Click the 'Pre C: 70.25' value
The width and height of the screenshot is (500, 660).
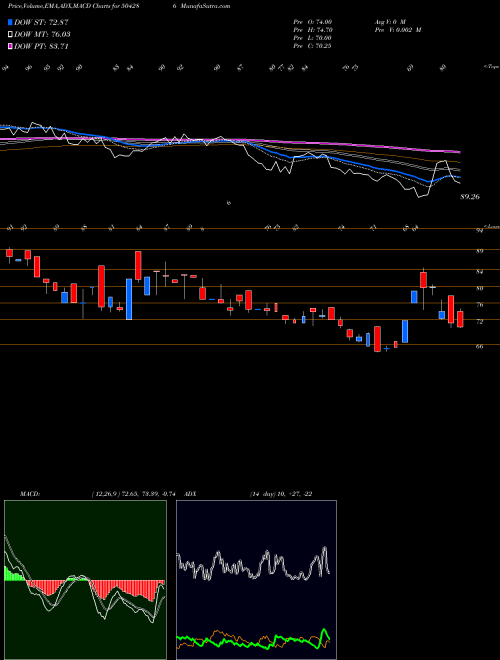pos(313,46)
